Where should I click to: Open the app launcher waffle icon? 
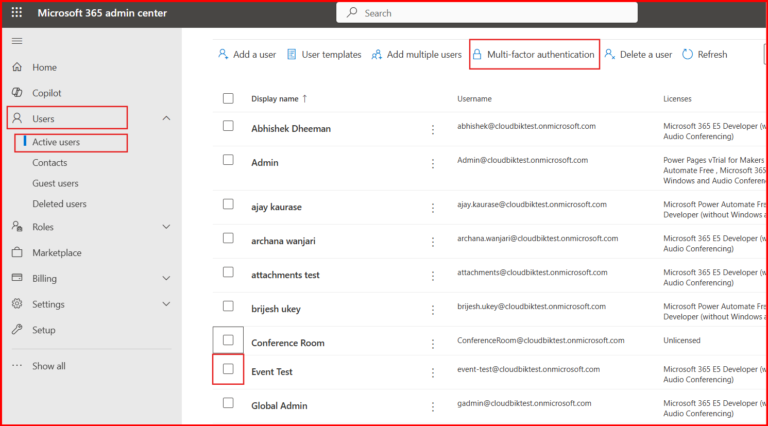pos(16,13)
